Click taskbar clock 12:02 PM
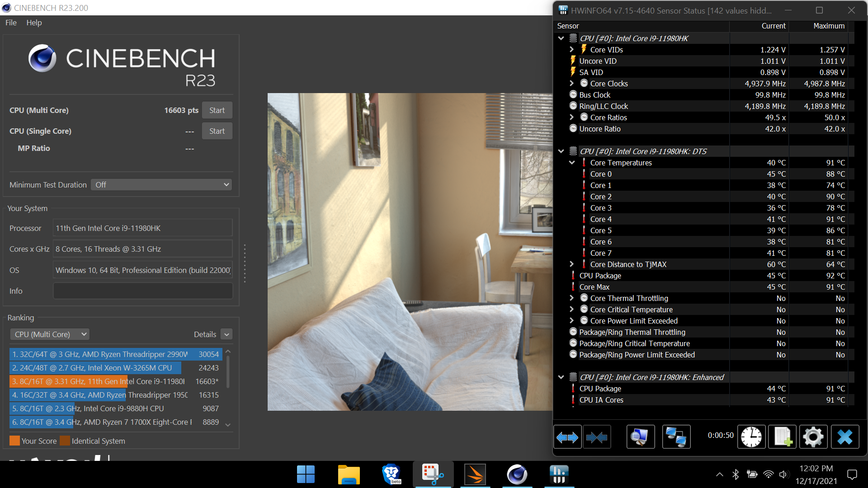868x488 pixels. 816,469
